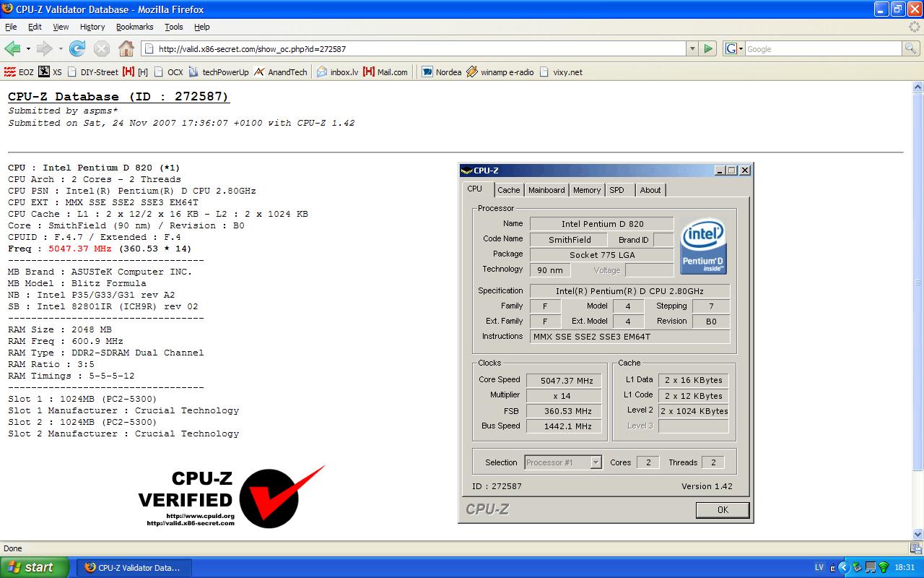Open the inbox.lv bookmark

click(x=338, y=72)
